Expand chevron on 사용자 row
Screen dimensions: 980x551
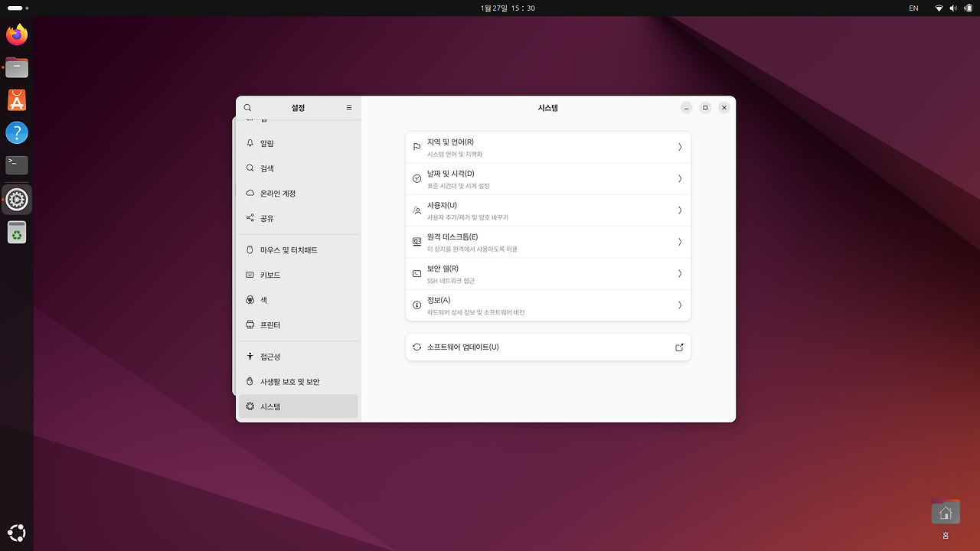pyautogui.click(x=680, y=210)
